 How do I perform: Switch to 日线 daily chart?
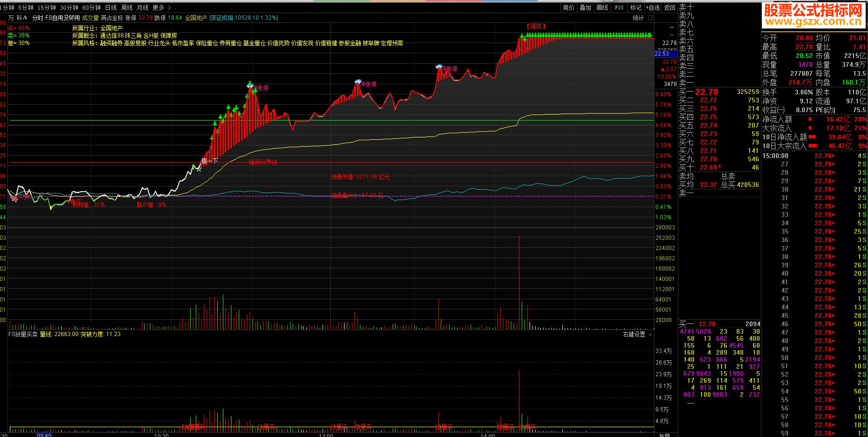tap(111, 7)
